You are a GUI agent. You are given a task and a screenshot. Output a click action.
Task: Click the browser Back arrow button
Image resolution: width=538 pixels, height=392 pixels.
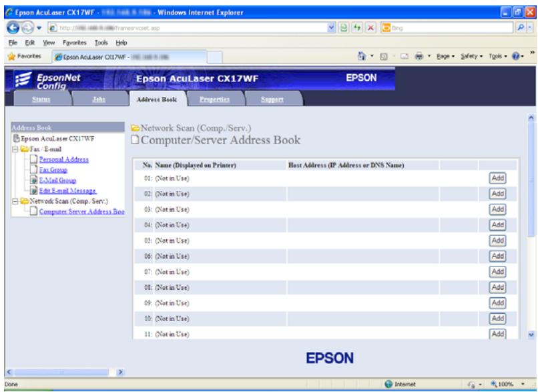13,27
